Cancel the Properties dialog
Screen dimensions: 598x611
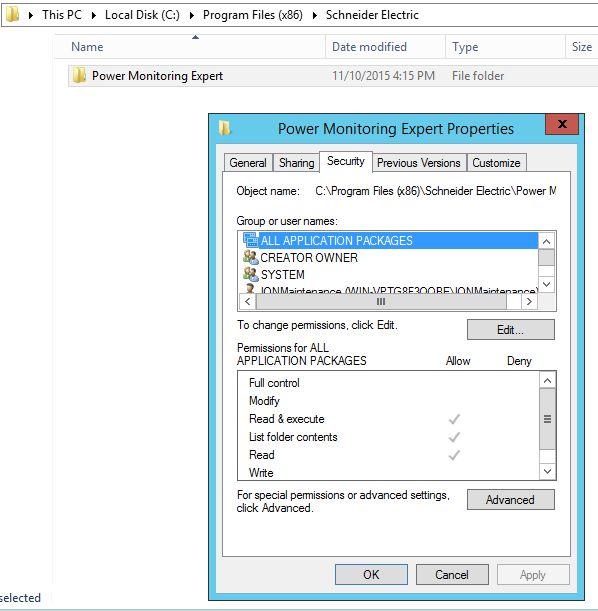point(452,574)
